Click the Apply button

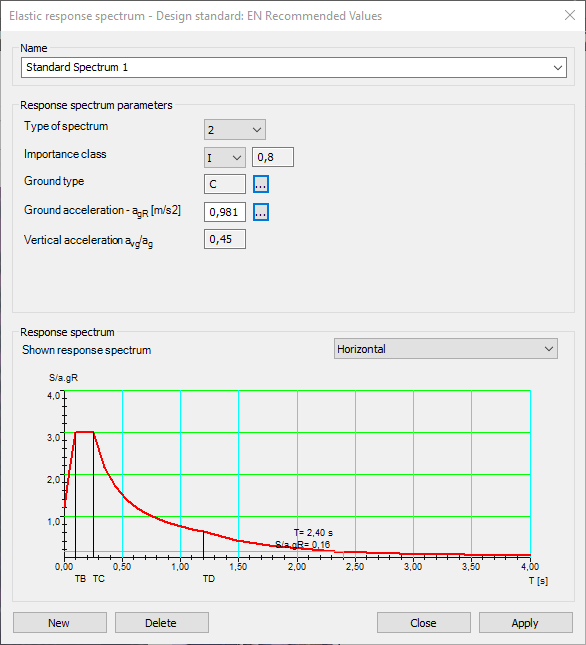pyautogui.click(x=526, y=623)
